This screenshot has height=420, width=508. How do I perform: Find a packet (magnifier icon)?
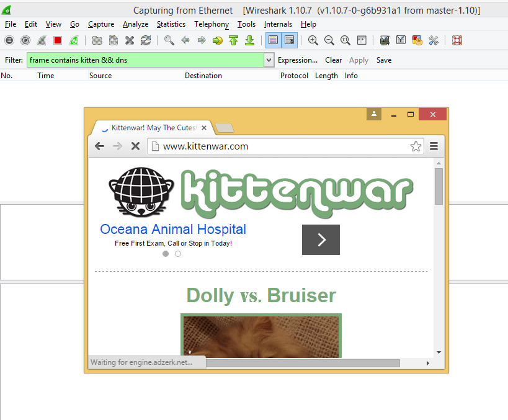tap(169, 40)
